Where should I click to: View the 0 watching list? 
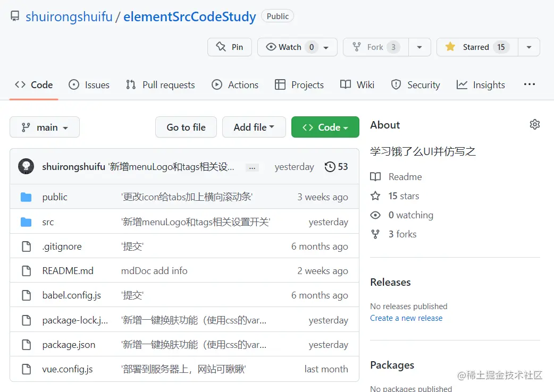402,215
